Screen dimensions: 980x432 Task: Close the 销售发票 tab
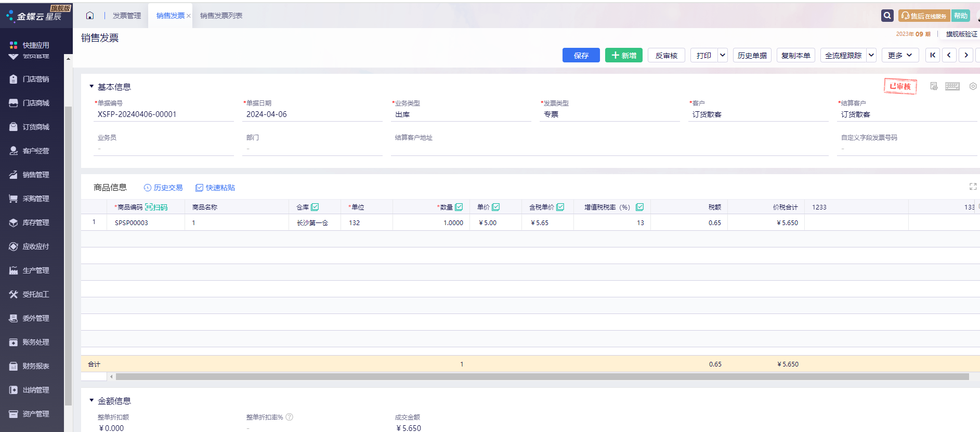pyautogui.click(x=189, y=16)
